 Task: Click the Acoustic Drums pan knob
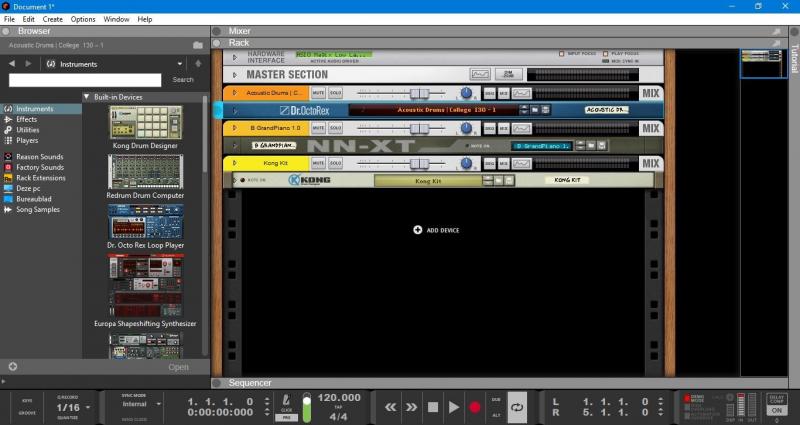[x=466, y=93]
